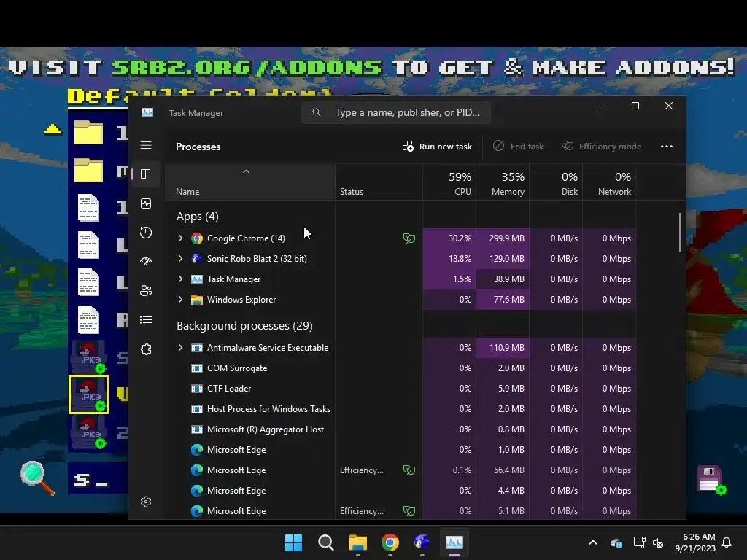Open the App history sidebar icon
The image size is (747, 560).
pos(146,233)
